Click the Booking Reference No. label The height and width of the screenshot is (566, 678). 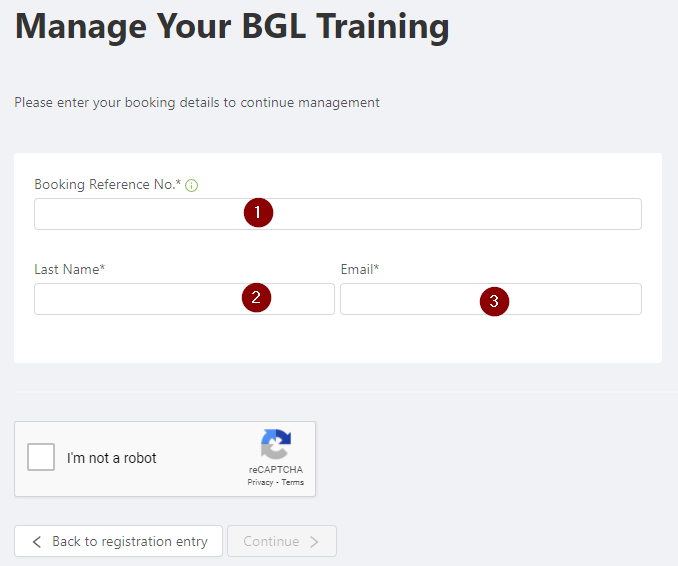pos(108,185)
